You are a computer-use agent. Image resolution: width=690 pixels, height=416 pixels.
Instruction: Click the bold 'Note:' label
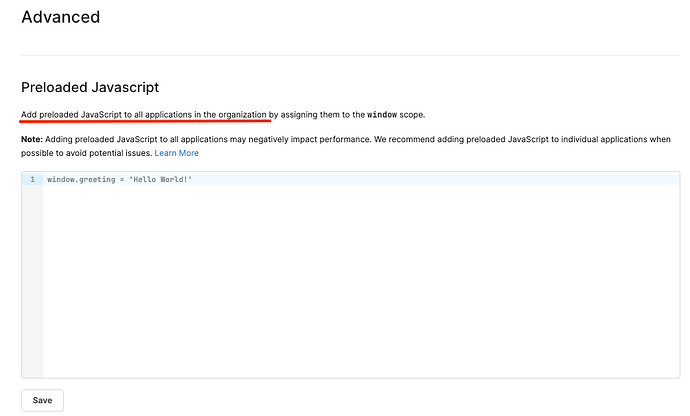pyautogui.click(x=32, y=139)
